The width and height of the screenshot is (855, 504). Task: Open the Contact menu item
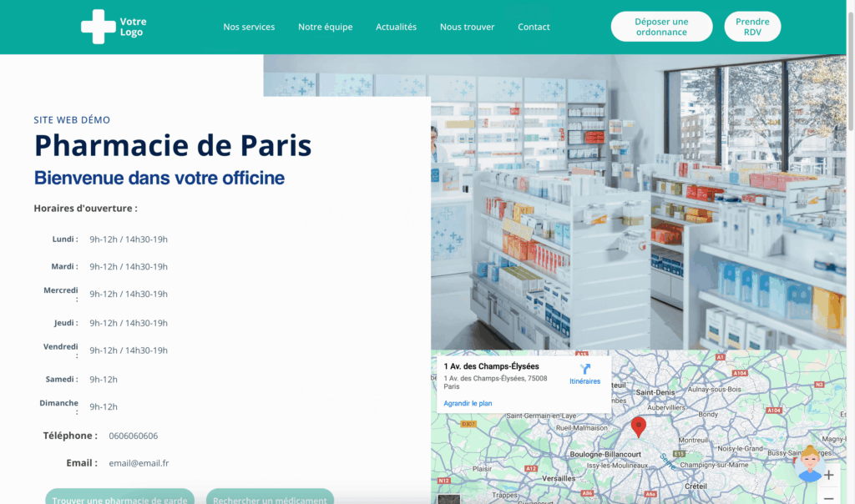[x=534, y=27]
